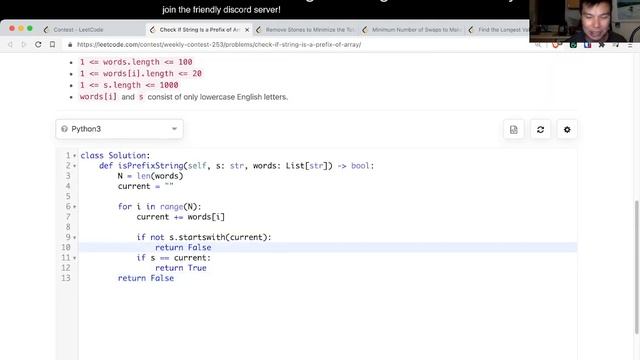Fold the isPrefixString def on line 2

point(75,166)
